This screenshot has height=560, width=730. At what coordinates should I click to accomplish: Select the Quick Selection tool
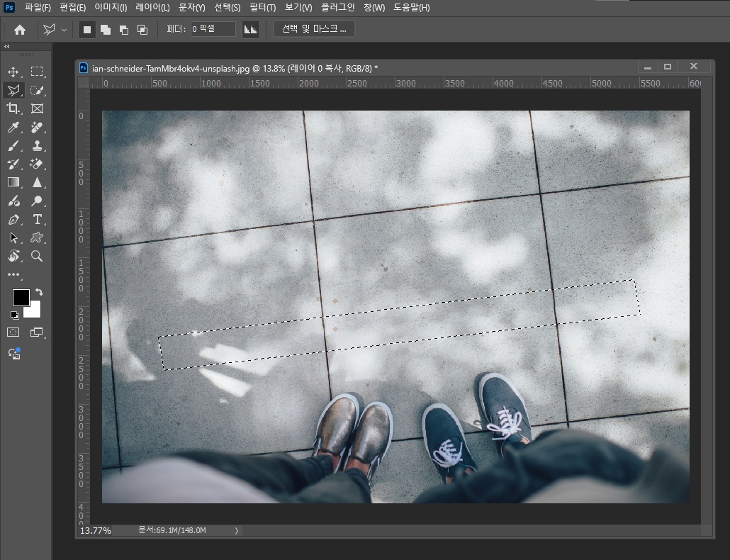click(x=37, y=90)
